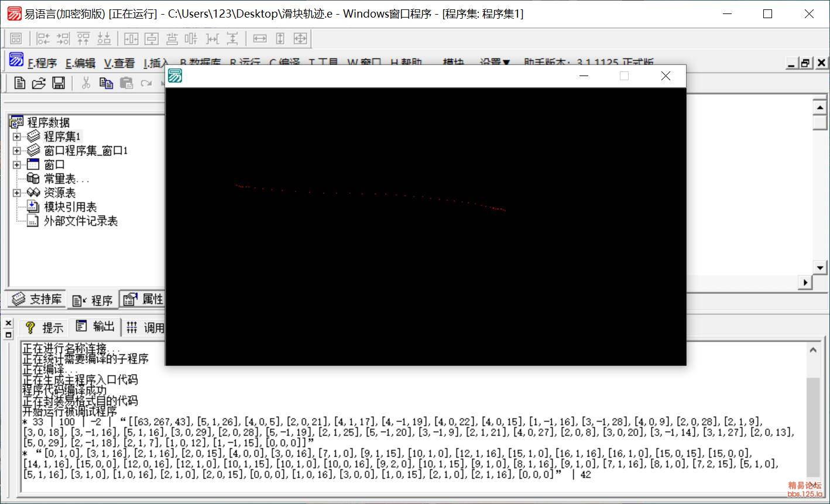Click the Equal horizontal spacing icon
Viewport: 830px width, 504px height.
pyautogui.click(x=212, y=39)
